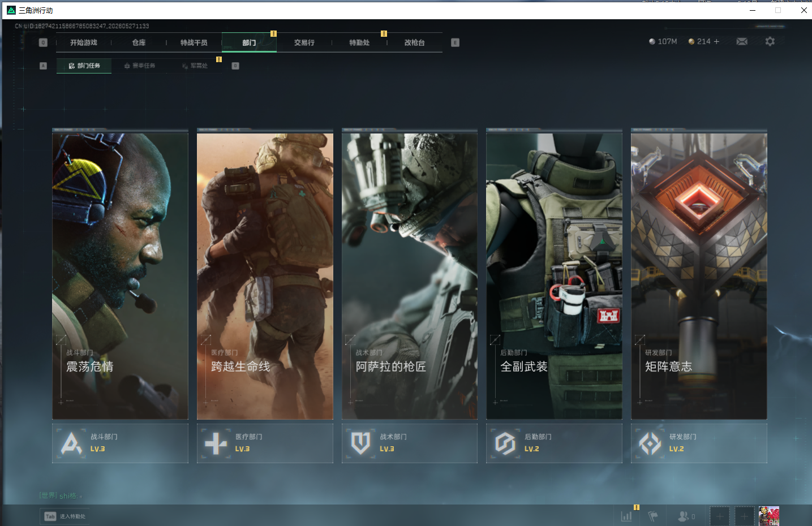Open the stats bar-chart icon

click(x=626, y=516)
